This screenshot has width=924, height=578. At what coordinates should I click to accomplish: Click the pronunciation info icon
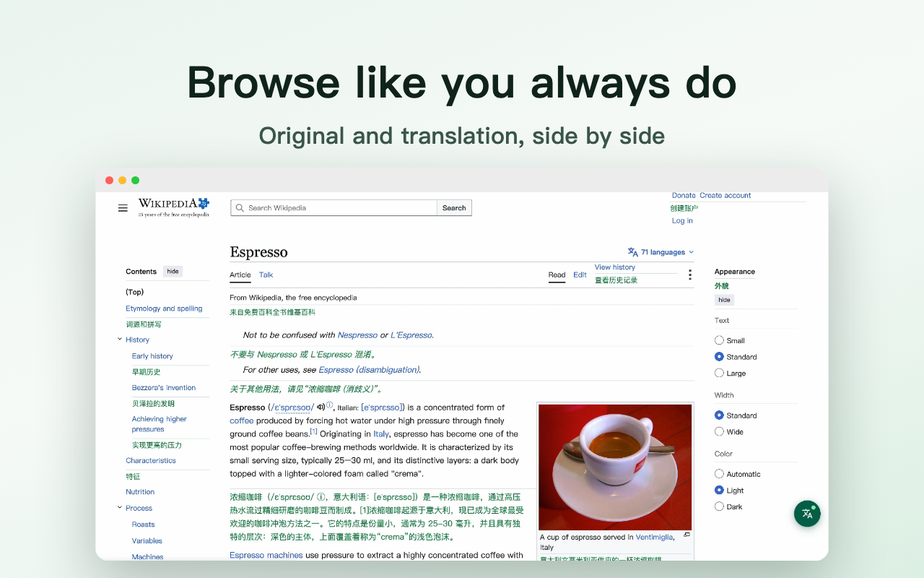(330, 405)
